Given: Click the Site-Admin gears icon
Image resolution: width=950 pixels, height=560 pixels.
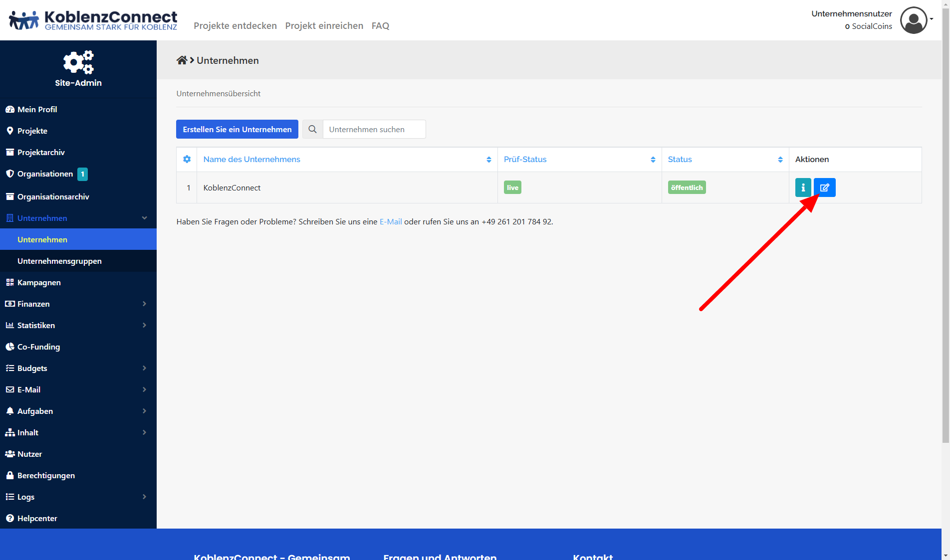Looking at the screenshot, I should tap(78, 62).
